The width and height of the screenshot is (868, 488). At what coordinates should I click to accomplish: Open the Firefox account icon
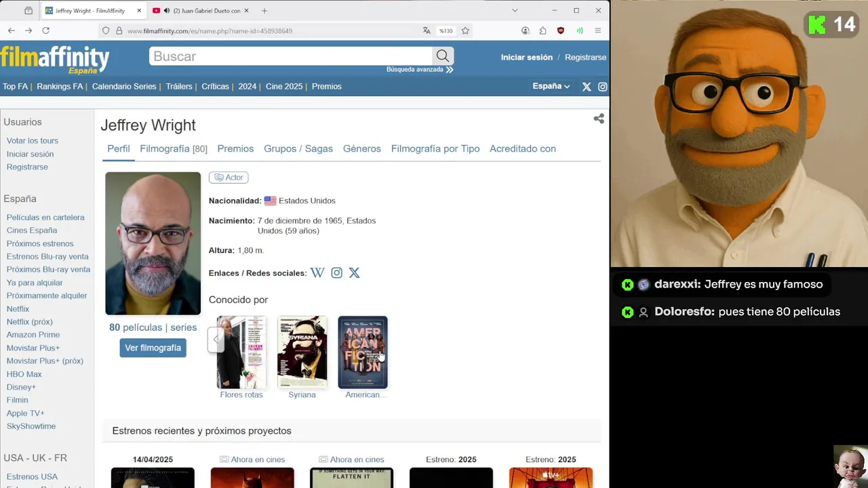click(526, 30)
